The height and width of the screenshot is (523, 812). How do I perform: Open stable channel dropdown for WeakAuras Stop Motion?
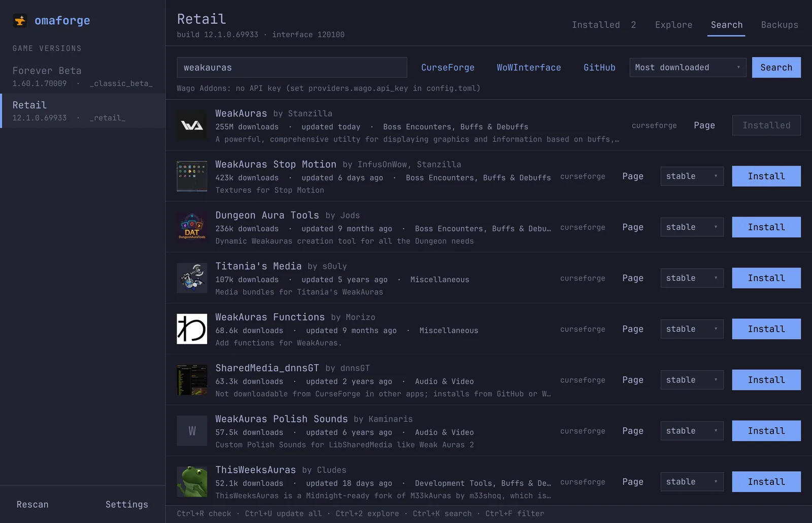click(692, 176)
